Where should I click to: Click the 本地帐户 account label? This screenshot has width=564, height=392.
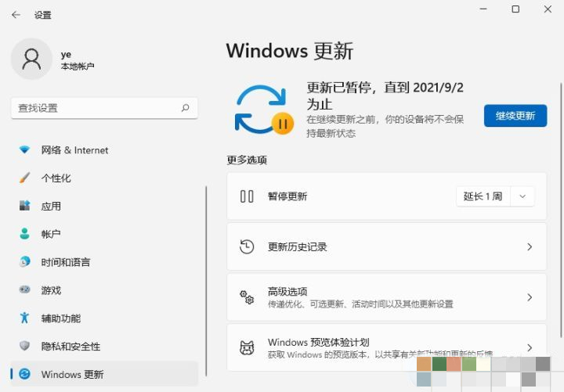(x=78, y=67)
